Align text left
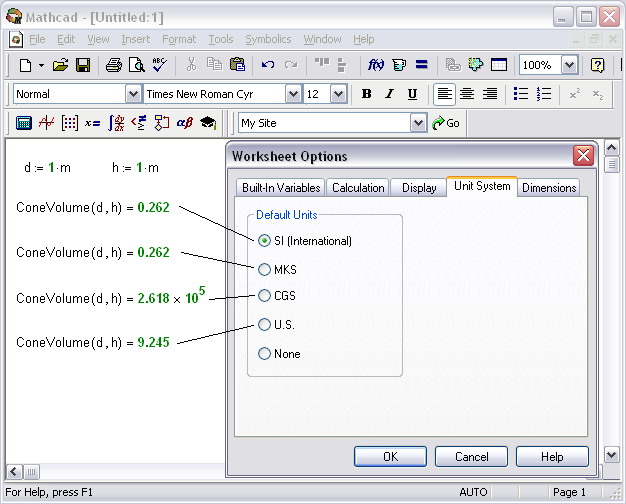 [x=444, y=94]
